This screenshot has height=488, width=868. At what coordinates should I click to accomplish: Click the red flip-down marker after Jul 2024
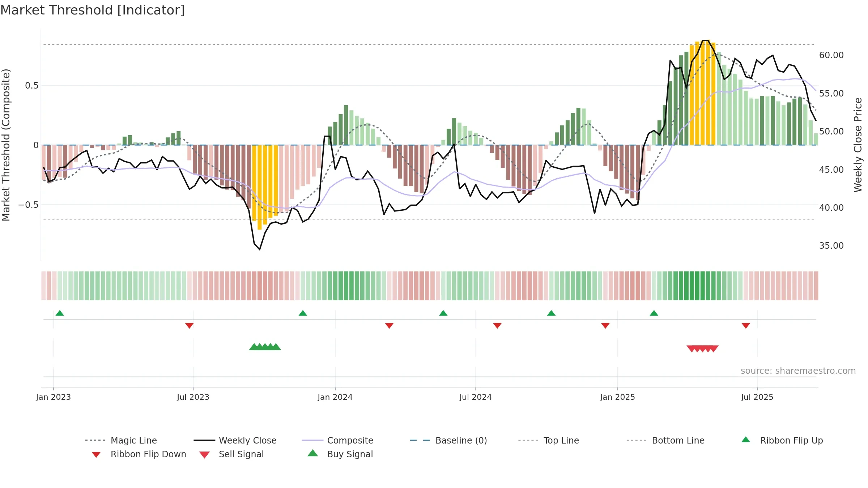pos(497,326)
